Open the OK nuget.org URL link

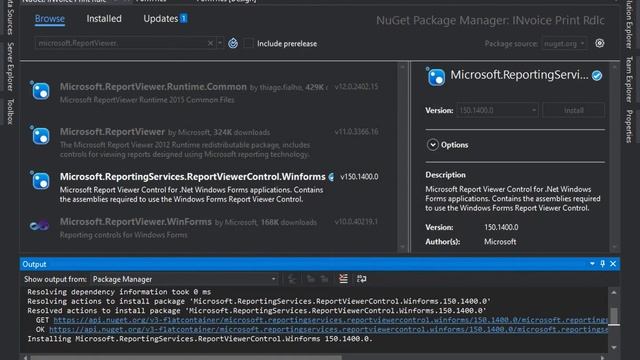pos(329,329)
